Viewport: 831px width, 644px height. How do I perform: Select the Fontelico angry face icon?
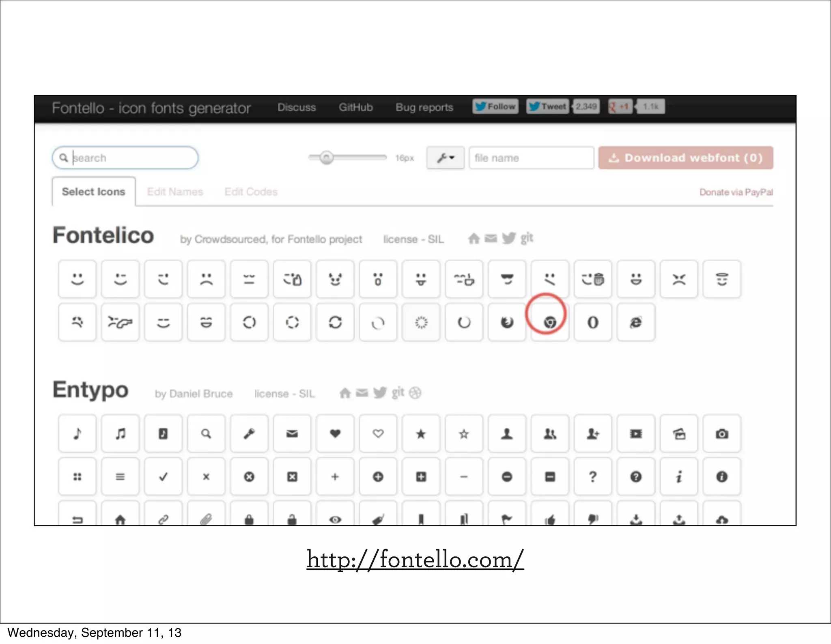(679, 279)
